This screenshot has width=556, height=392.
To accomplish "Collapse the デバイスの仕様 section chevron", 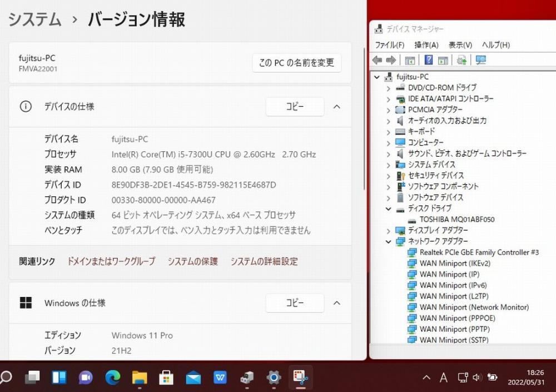I will (x=337, y=106).
